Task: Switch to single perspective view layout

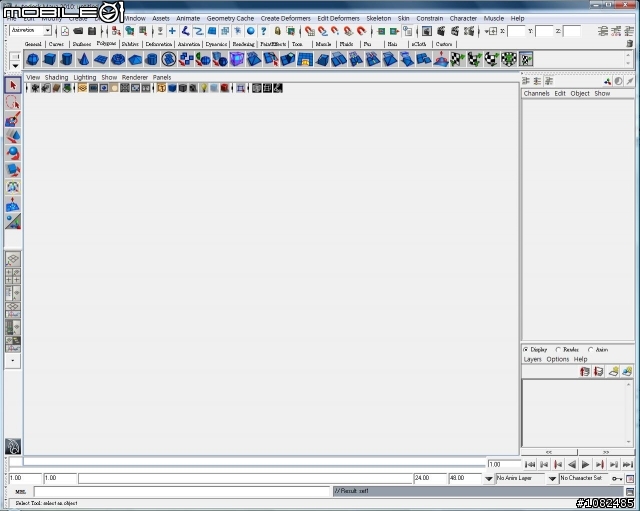Action: 13,259
